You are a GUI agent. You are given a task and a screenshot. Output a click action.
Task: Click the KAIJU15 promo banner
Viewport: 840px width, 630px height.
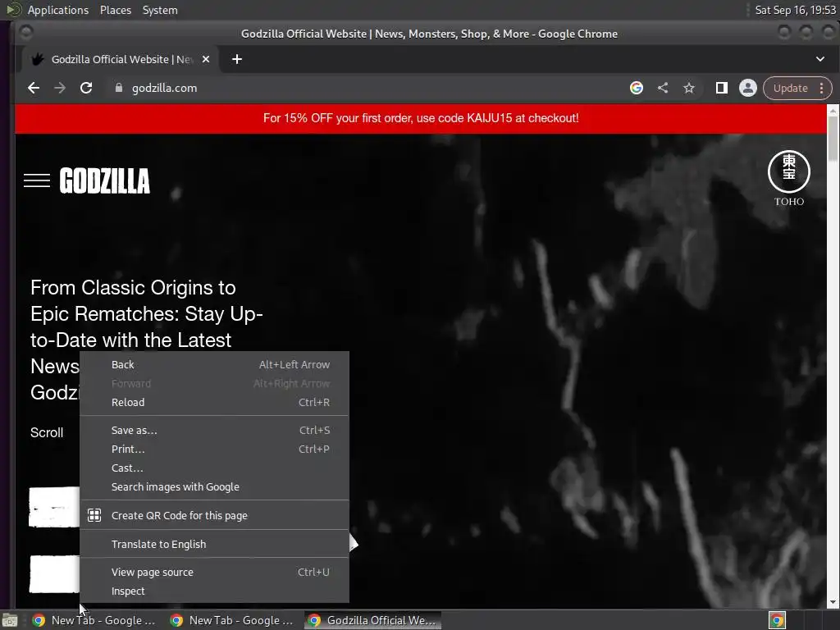point(421,118)
